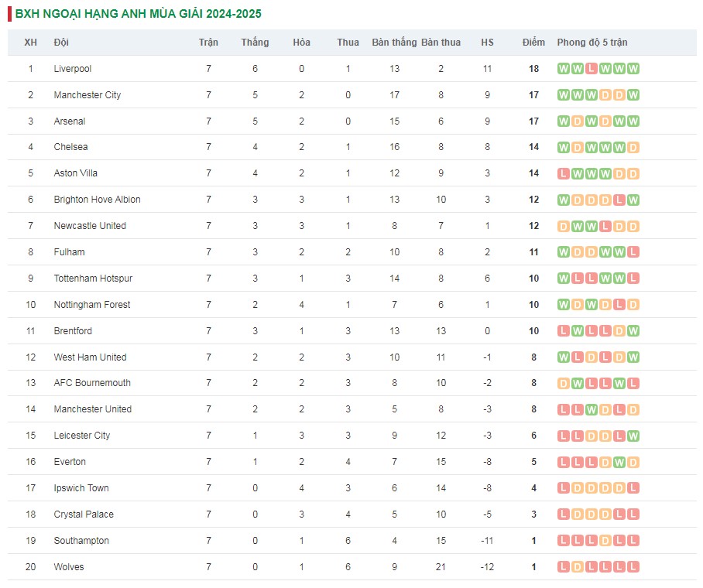703x588 pixels.
Task: Click Tottenham Hotspur's 14 goals scored
Action: tap(395, 279)
